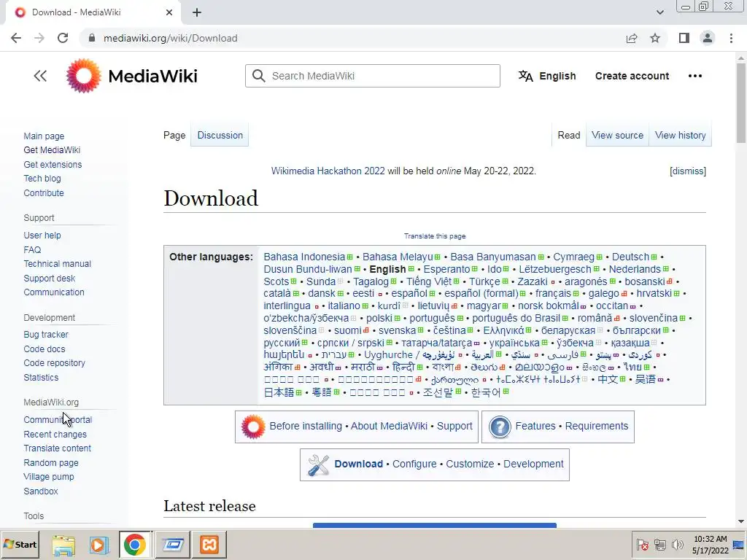Click the network tray icon

pyautogui.click(x=659, y=544)
